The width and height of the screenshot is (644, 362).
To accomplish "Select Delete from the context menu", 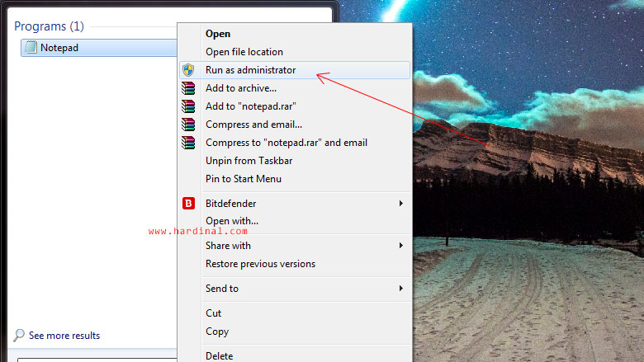I will tap(295, 356).
